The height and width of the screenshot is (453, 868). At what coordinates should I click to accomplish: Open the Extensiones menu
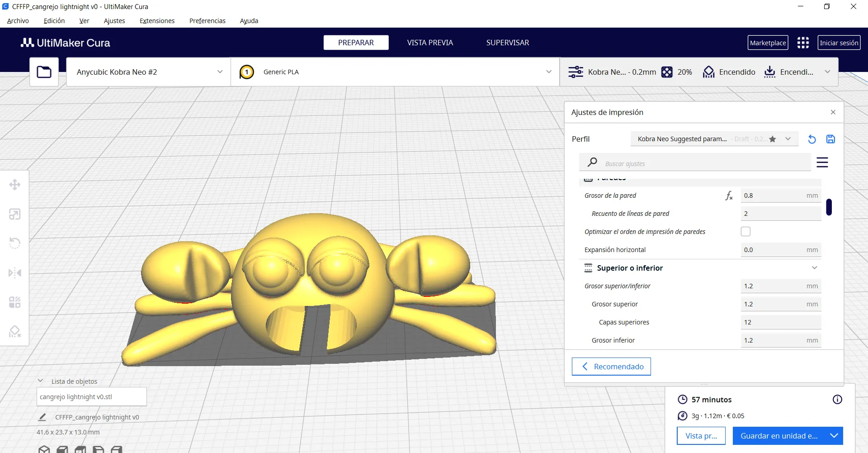pos(157,21)
